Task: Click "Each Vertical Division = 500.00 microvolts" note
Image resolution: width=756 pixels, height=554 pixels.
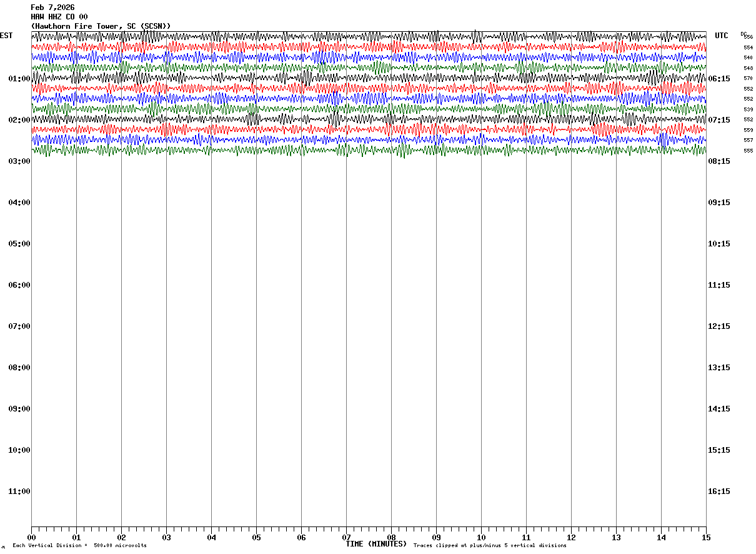Action: (x=79, y=546)
